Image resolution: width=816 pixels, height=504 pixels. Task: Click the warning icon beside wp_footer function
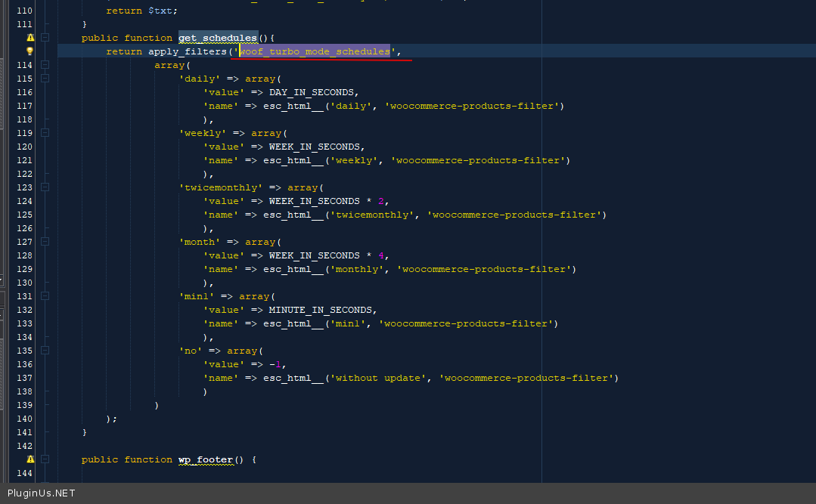click(30, 459)
